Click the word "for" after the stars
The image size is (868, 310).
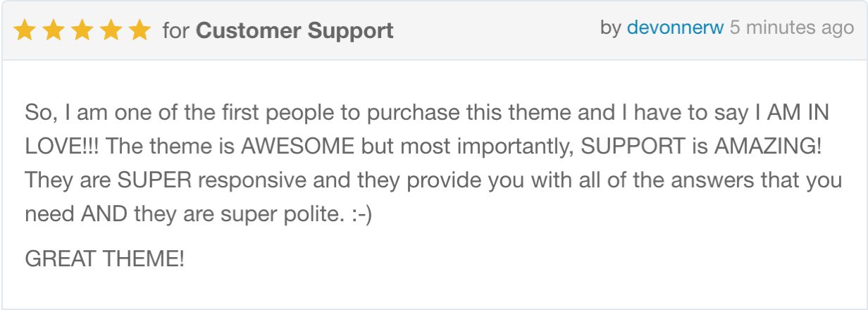click(x=175, y=31)
